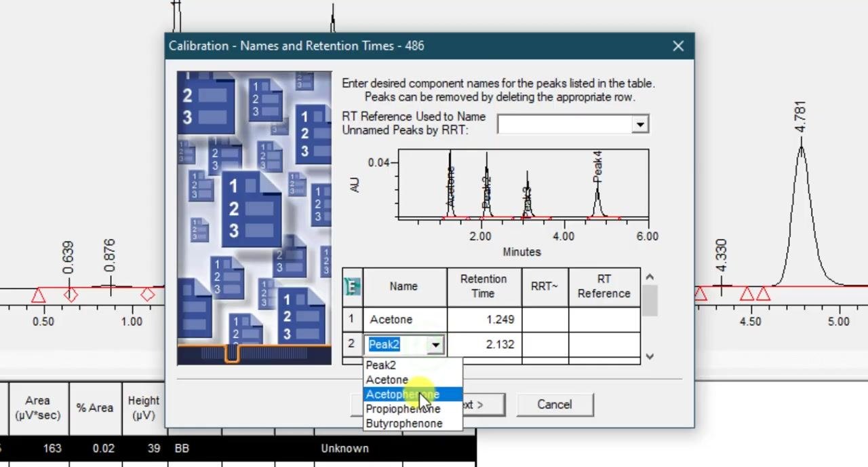Image resolution: width=868 pixels, height=467 pixels.
Task: Click the RRT~ cell for Acetone row
Action: pyautogui.click(x=545, y=320)
